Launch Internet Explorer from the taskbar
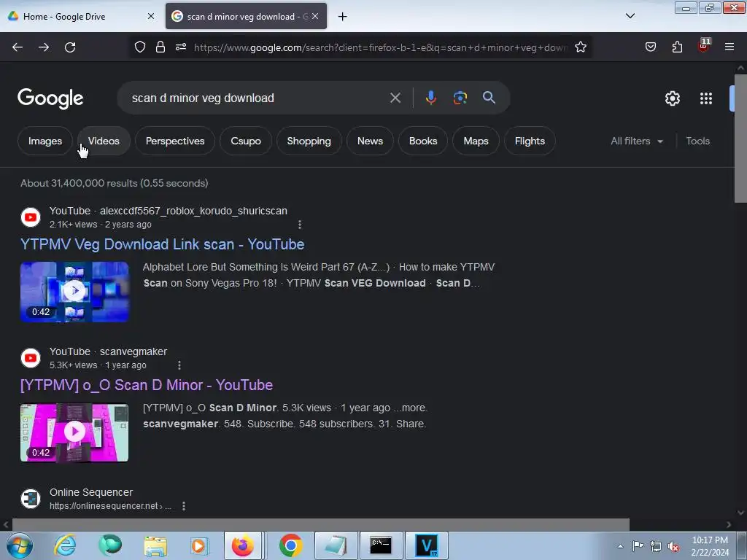Screen dimensions: 747x560 pos(65,545)
